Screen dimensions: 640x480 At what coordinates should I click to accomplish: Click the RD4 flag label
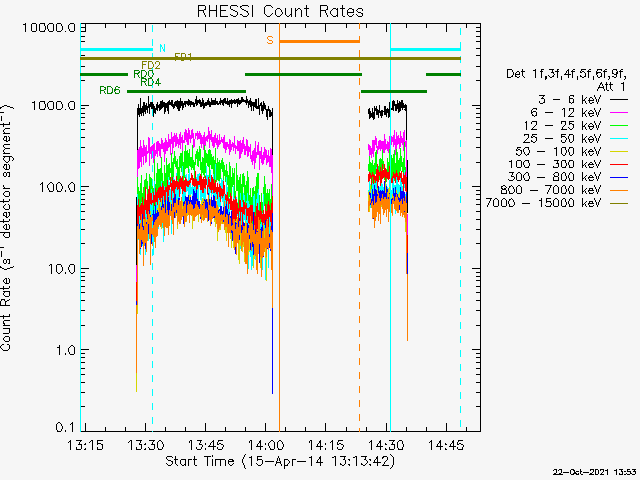coord(151,82)
